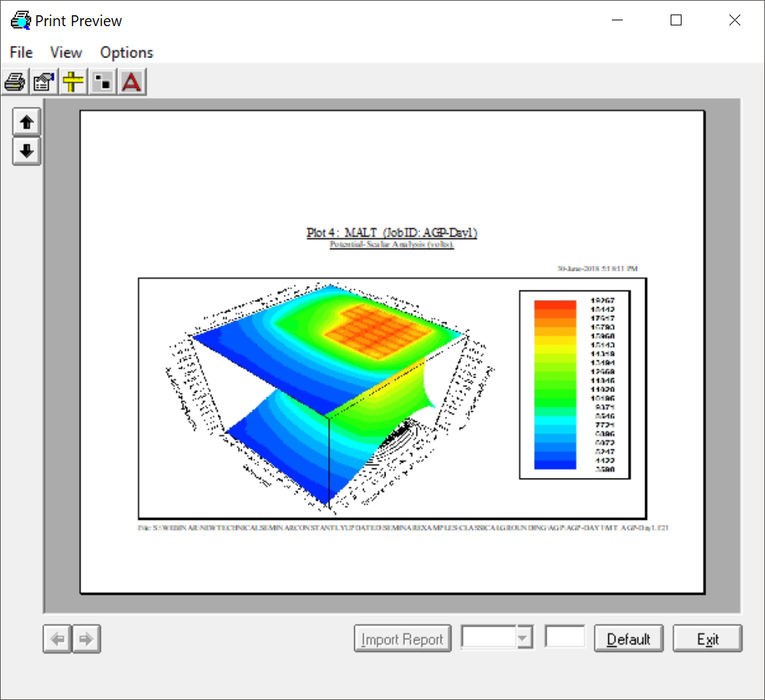
Task: Open the View menu
Action: [x=66, y=52]
